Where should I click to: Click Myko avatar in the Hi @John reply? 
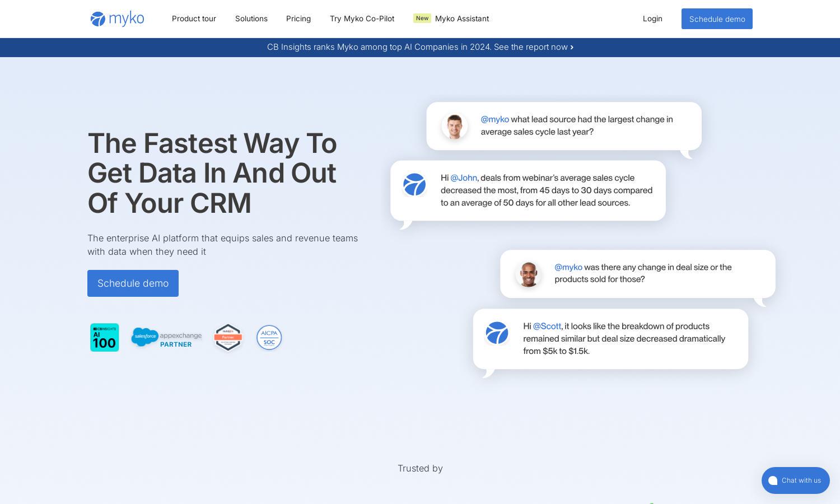[x=414, y=185]
